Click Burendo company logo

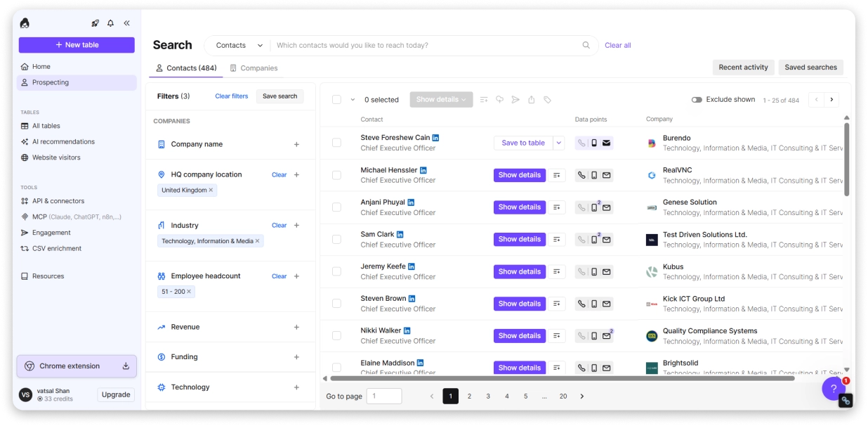click(x=652, y=143)
